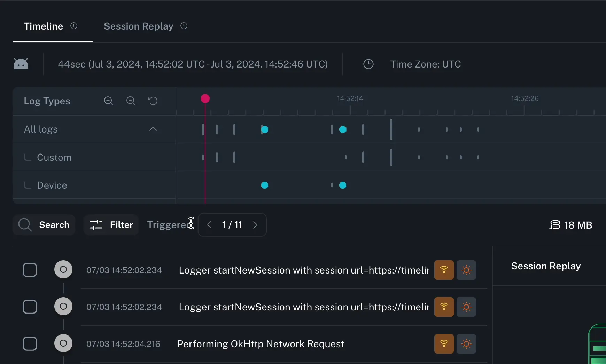The width and height of the screenshot is (606, 364).
Task: Zoom out of the timeline
Action: coord(131,101)
